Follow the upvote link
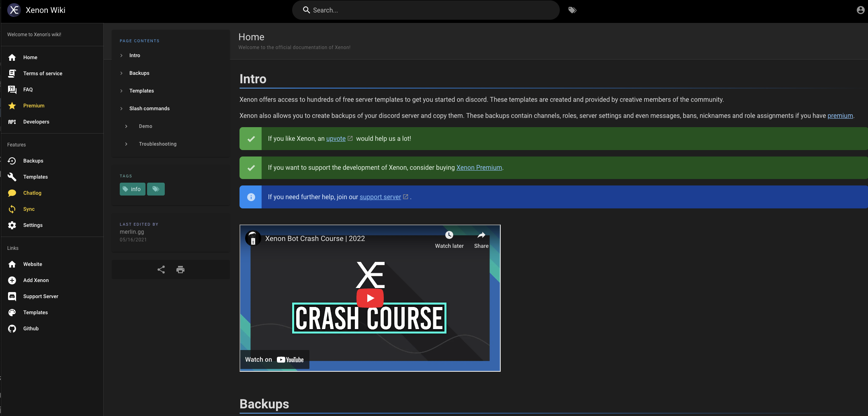 click(336, 139)
